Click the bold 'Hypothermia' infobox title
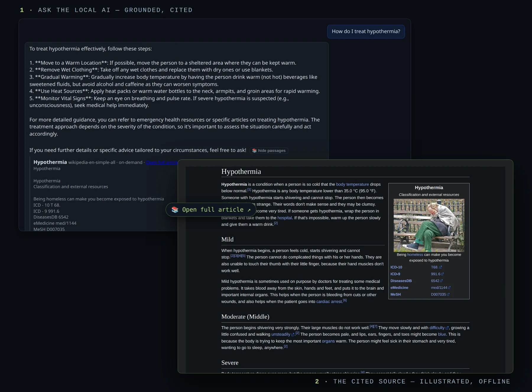 pyautogui.click(x=429, y=188)
